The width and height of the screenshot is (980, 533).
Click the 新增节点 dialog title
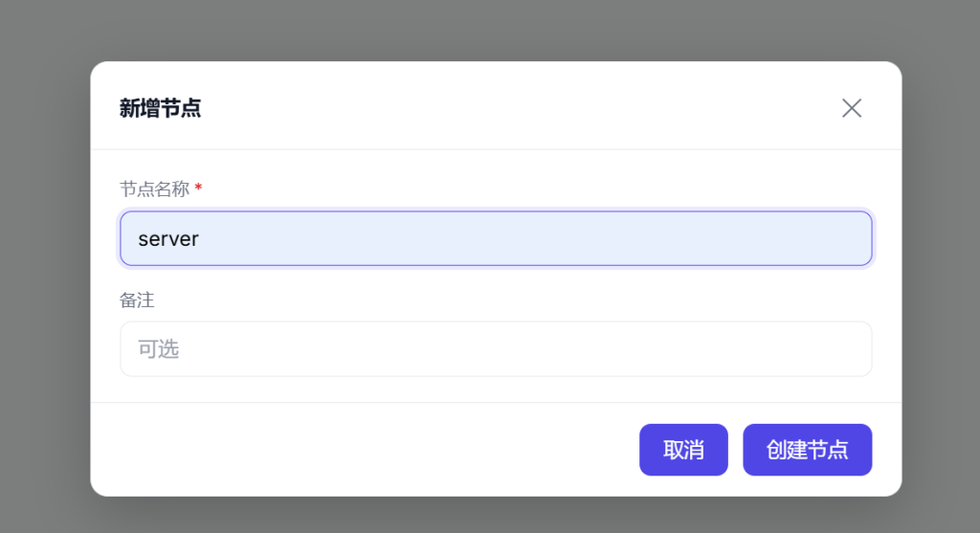[160, 108]
